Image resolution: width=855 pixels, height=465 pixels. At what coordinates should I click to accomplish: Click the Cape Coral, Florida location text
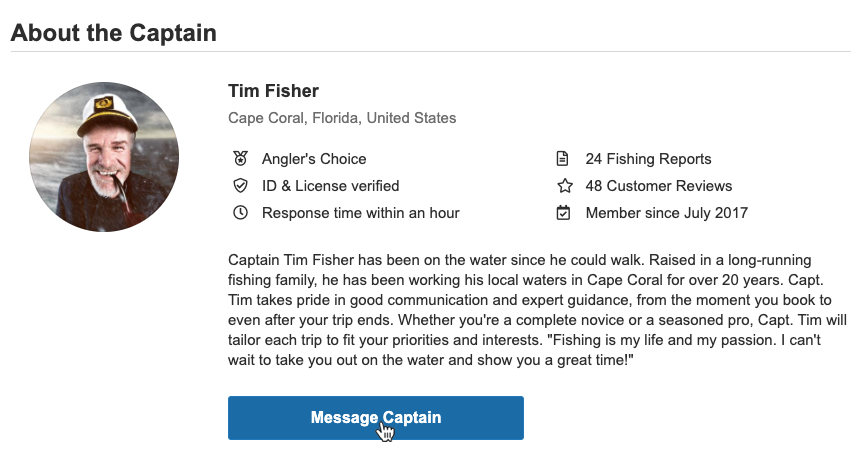click(x=342, y=118)
